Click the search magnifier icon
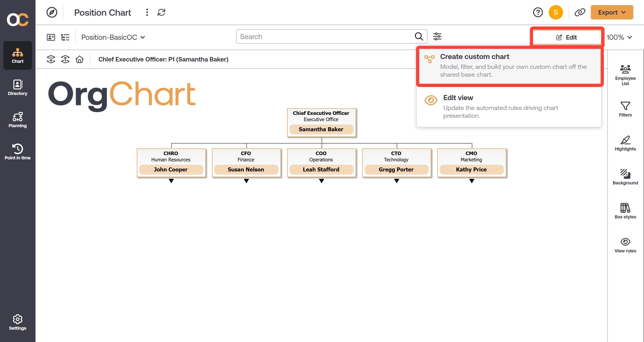Screen dimensions: 644x342 [x=419, y=36]
